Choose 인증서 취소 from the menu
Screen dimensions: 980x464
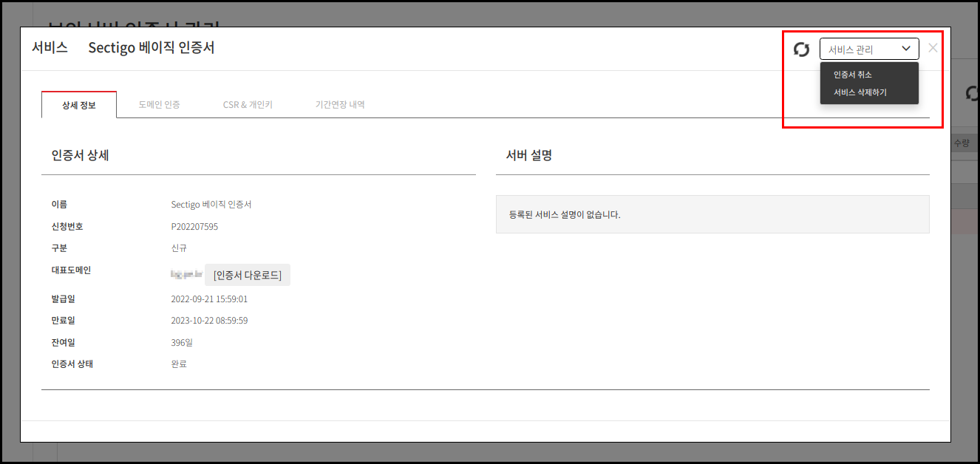click(x=853, y=75)
